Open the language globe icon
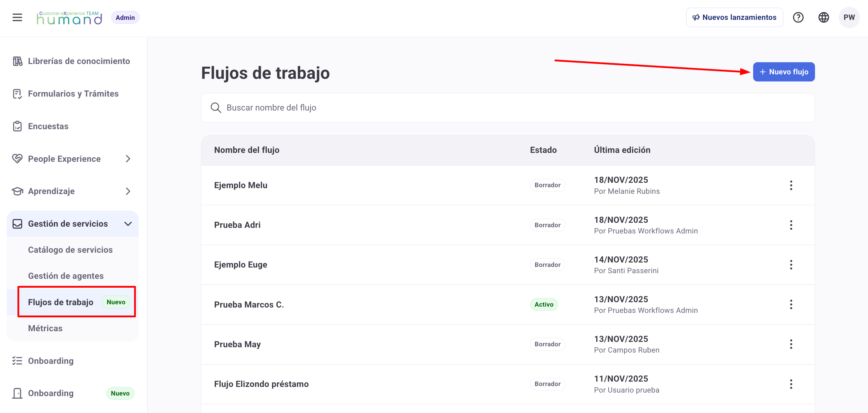The height and width of the screenshot is (413, 868). point(824,17)
